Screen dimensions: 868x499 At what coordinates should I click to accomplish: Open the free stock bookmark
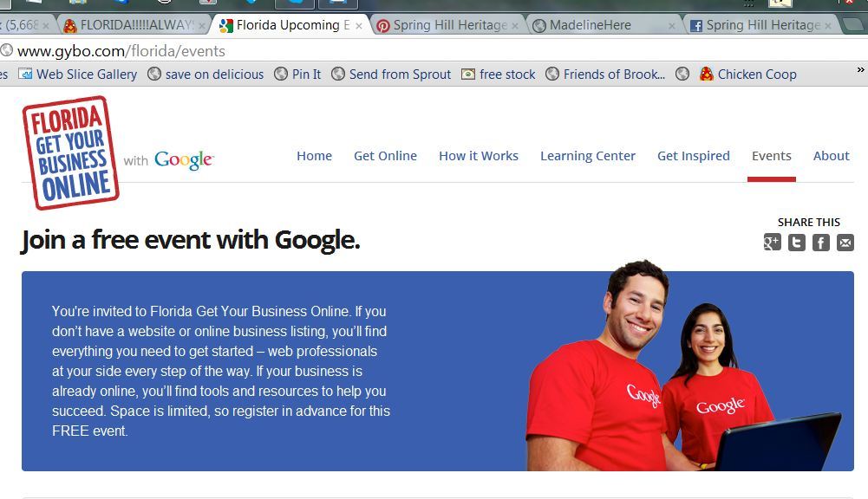499,75
